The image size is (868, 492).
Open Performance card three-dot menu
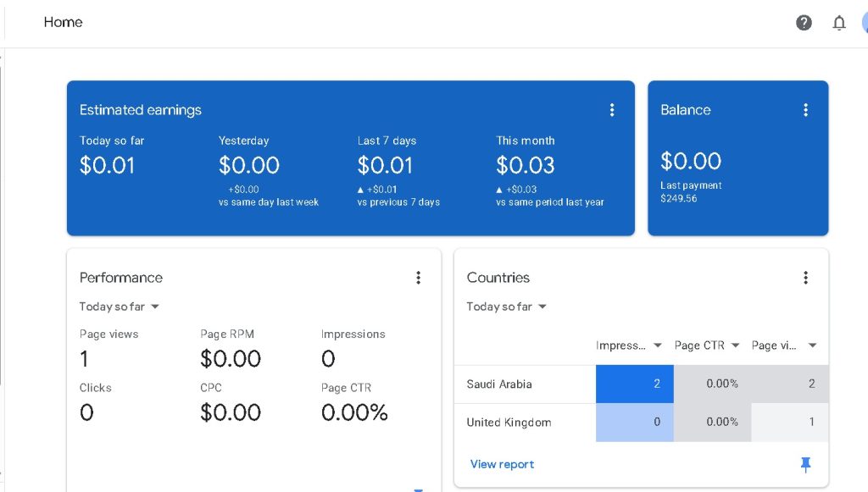(x=418, y=278)
